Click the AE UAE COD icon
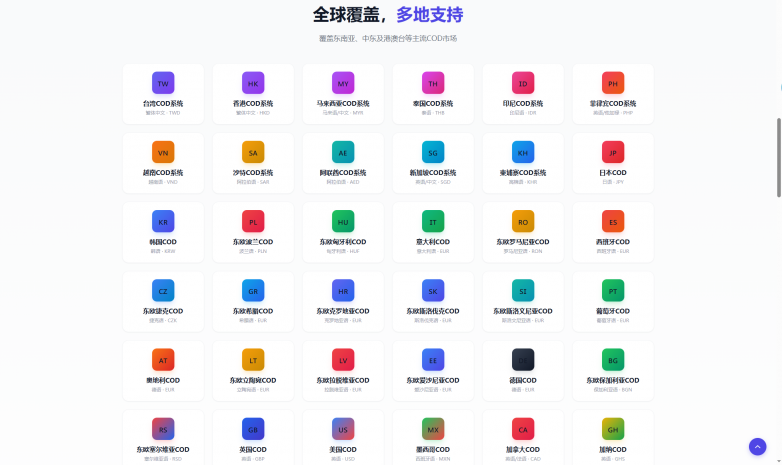 (x=343, y=152)
